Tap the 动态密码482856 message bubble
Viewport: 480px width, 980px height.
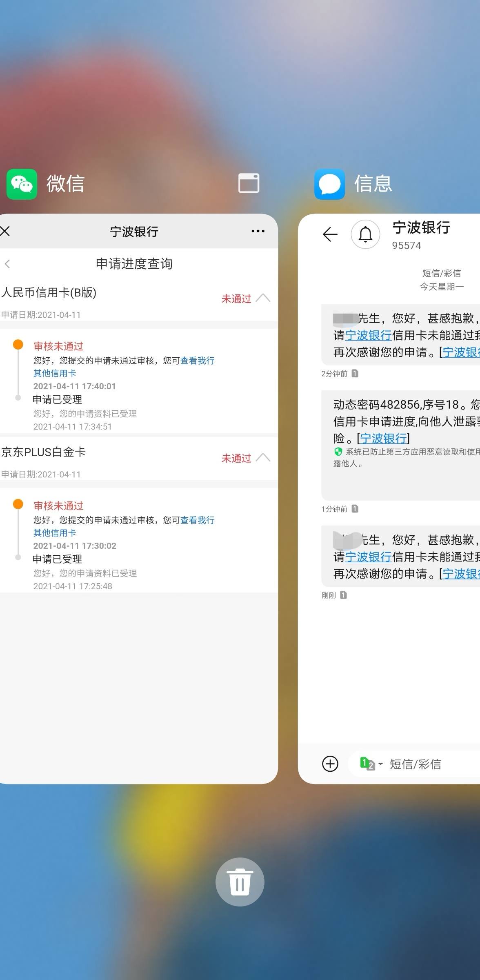400,445
